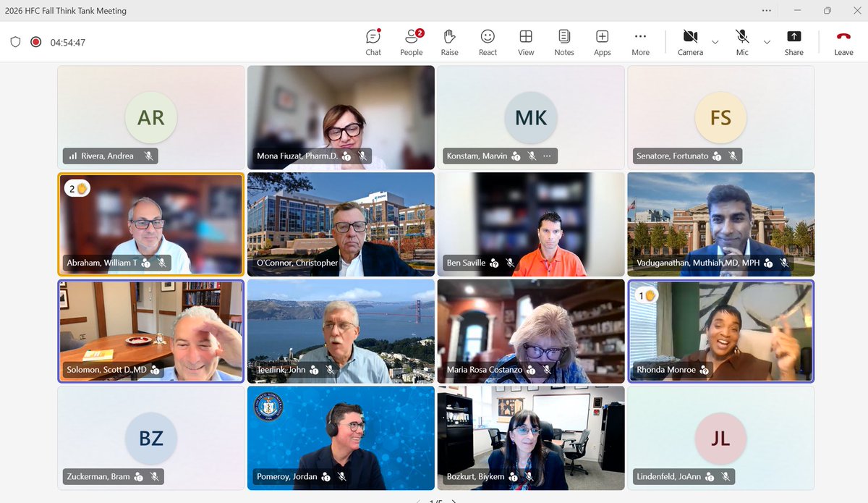Open options ellipsis on Konstam, Marvin tile
This screenshot has width=868, height=503.
[x=547, y=156]
